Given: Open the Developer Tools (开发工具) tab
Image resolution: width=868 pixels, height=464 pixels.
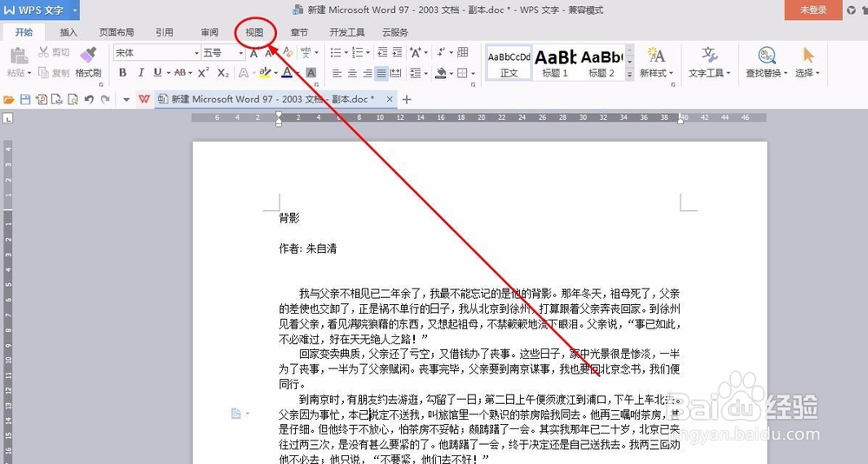Looking at the screenshot, I should [x=347, y=32].
